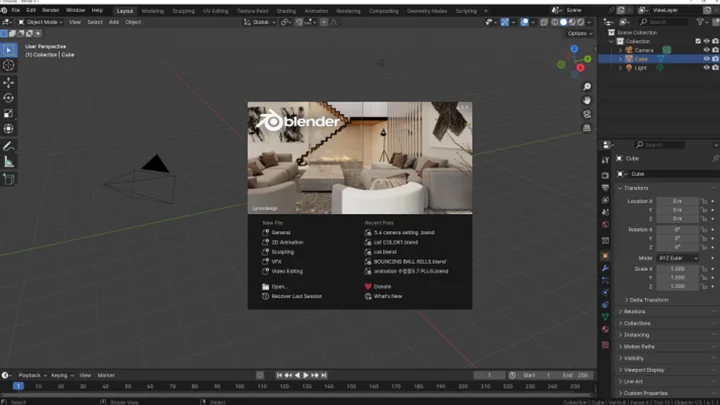This screenshot has width=720, height=405.
Task: Open the Material properties tab
Action: tap(605, 329)
